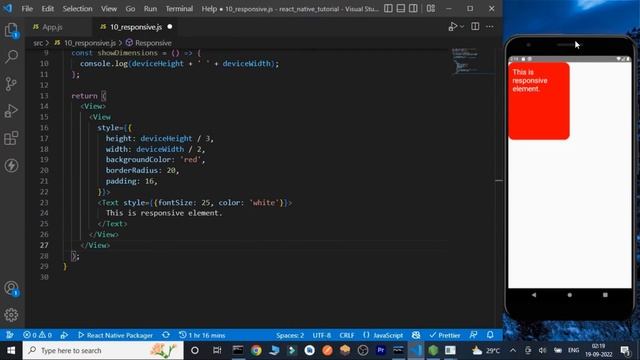Open the Edit menu
The height and width of the screenshot is (360, 640).
click(x=47, y=9)
